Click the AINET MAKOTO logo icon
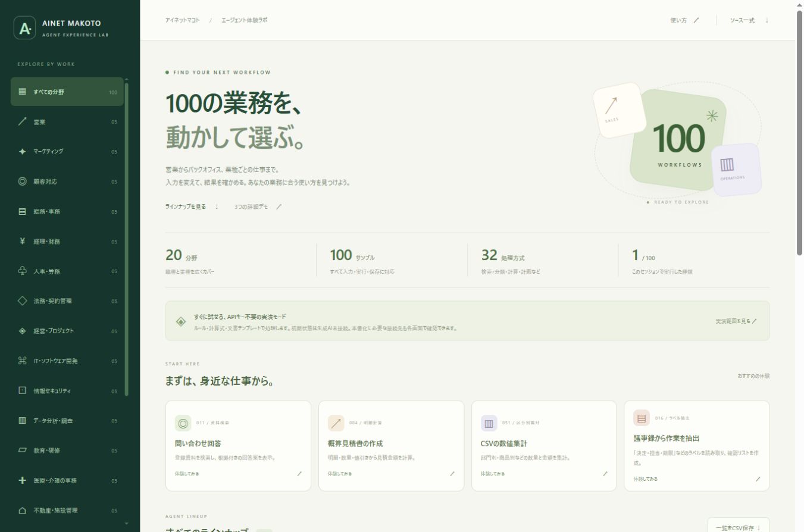804x532 pixels. 25,28
